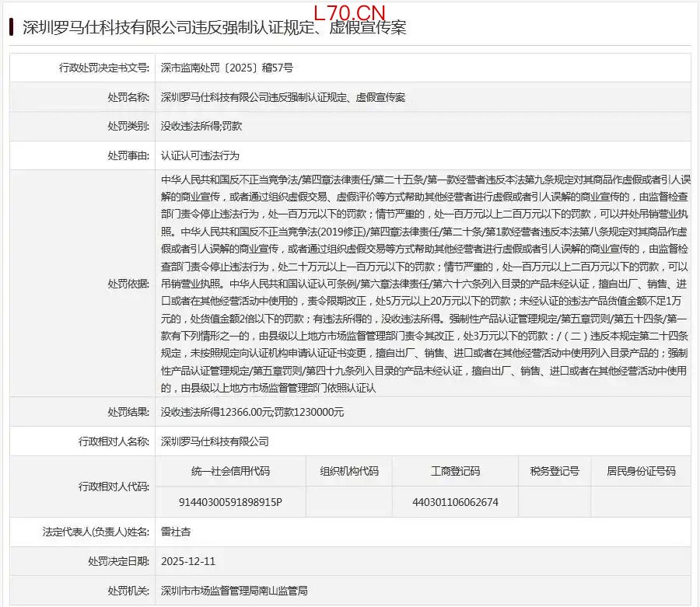Click the 统一社会信用代码 column header
The height and width of the screenshot is (607, 700).
230,471
